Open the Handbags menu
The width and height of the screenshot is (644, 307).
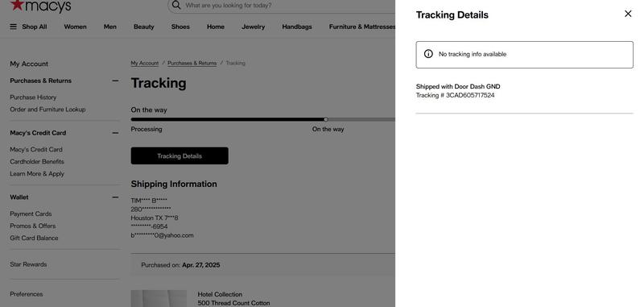297,27
